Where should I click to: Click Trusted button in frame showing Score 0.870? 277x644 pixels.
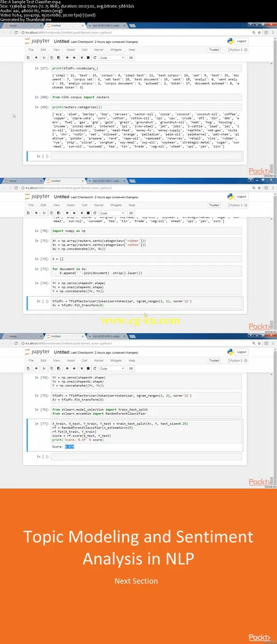[214, 360]
